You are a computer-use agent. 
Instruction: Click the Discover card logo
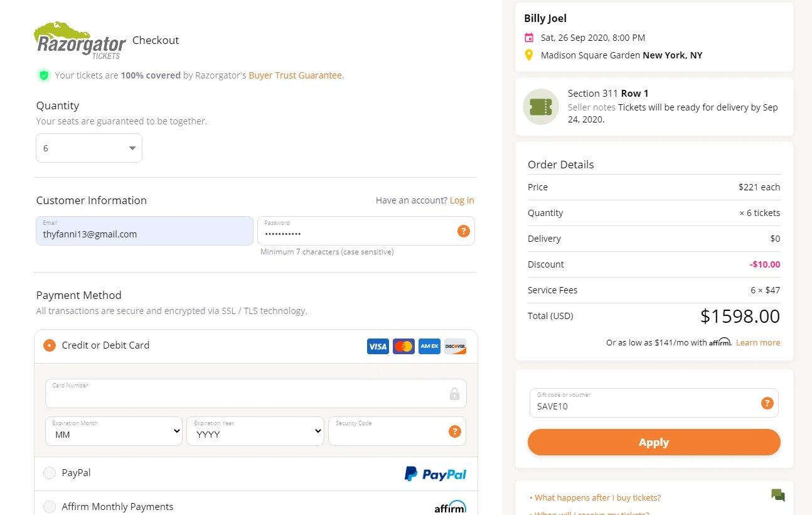tap(455, 346)
